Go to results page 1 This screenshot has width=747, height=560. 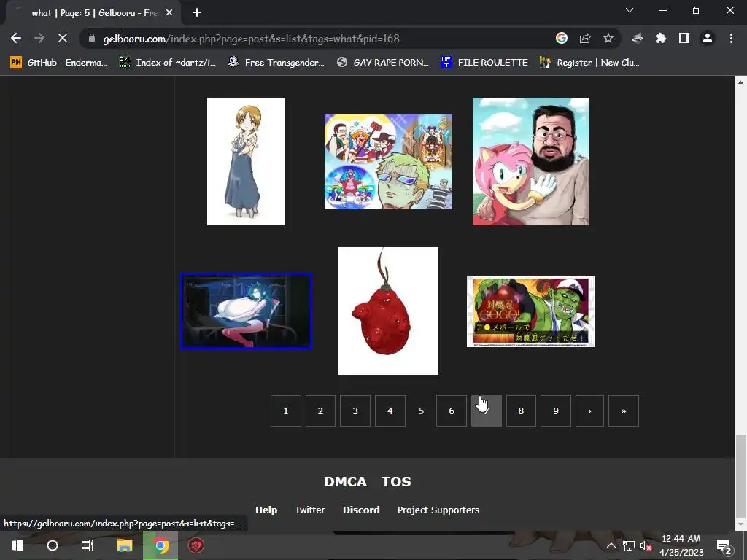point(285,411)
